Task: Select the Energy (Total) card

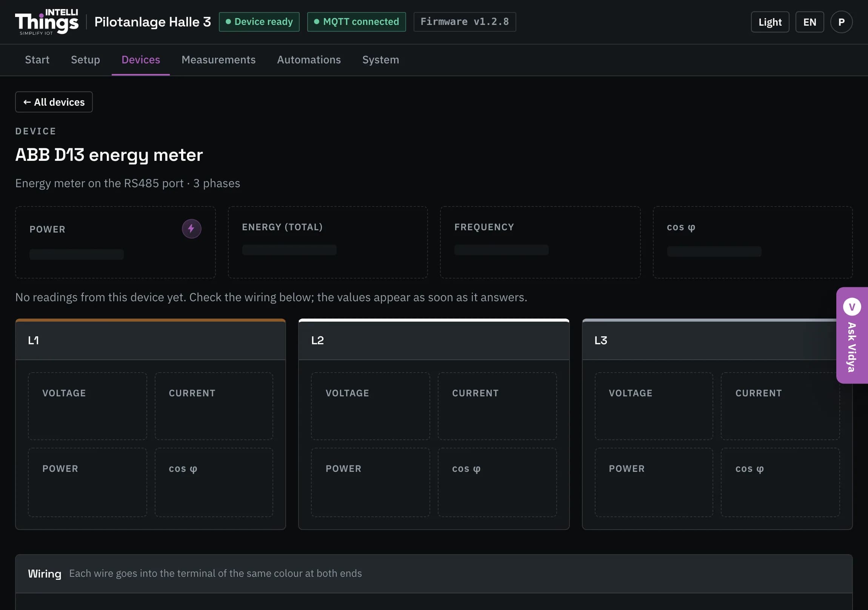Action: tap(328, 242)
